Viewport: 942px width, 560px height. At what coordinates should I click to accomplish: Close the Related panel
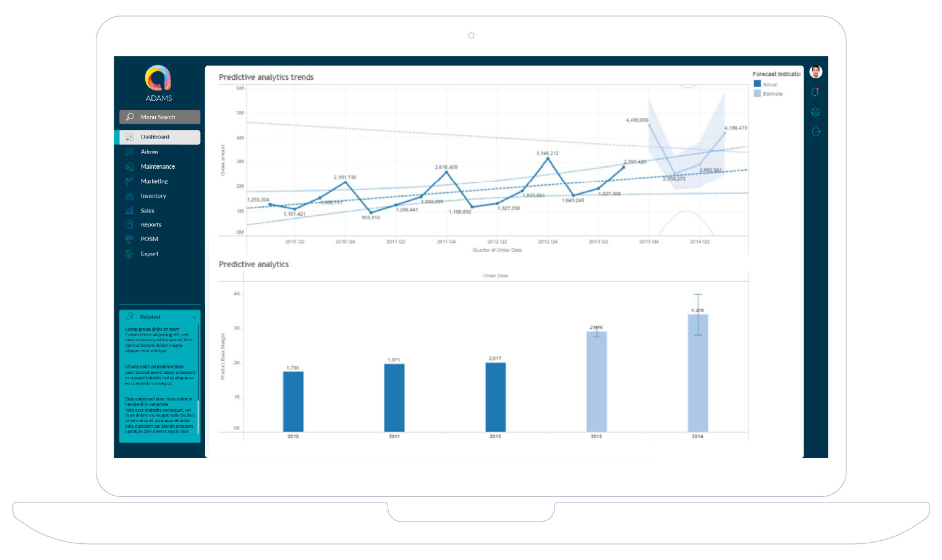[194, 317]
